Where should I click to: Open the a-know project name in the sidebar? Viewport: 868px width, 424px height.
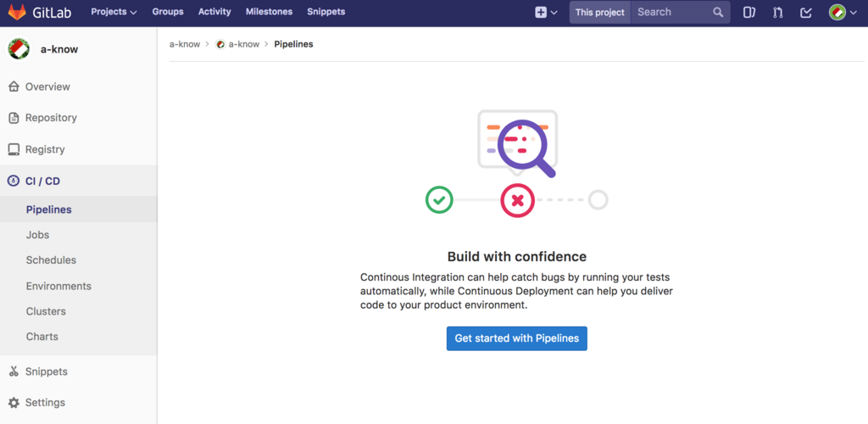coord(59,49)
